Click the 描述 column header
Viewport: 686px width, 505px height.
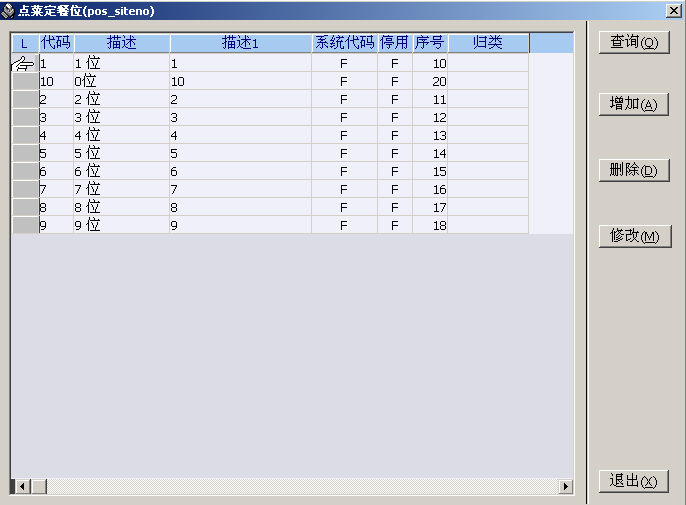tap(121, 43)
